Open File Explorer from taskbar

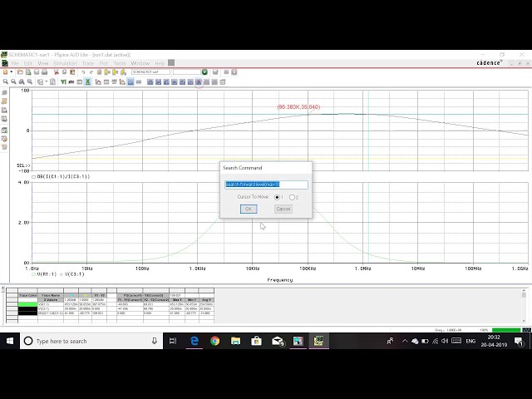[235, 341]
